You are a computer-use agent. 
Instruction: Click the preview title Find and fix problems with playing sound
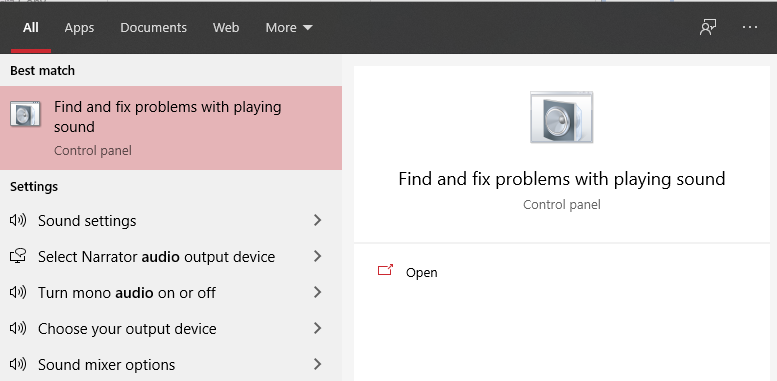tap(561, 179)
